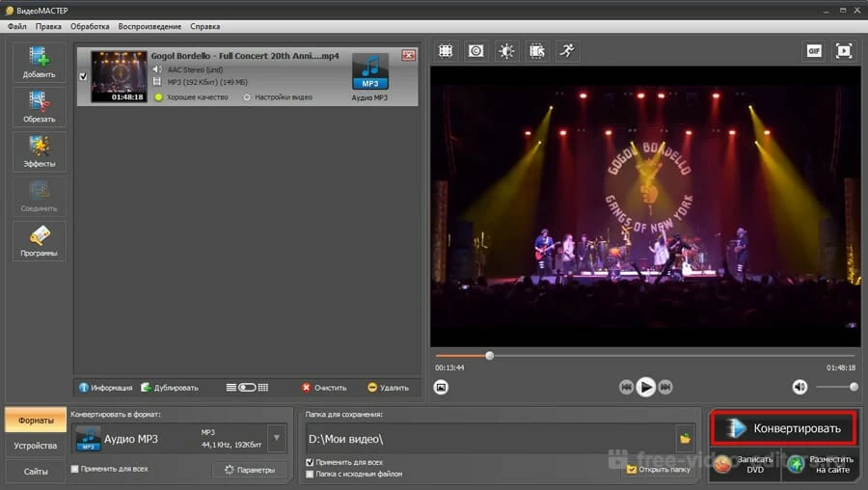The image size is (868, 490).
Task: Click the MP3 (192 Кбит) (149 МБ) info
Action: click(207, 82)
